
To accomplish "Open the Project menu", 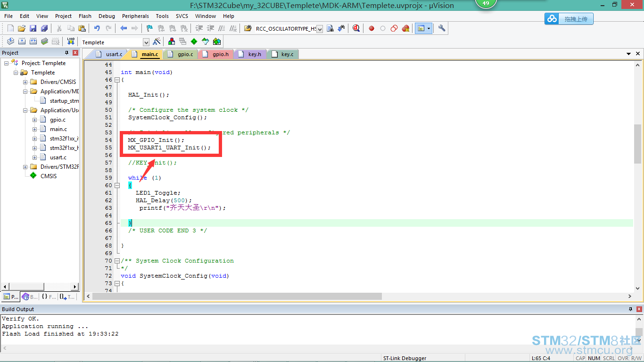I will tap(63, 16).
